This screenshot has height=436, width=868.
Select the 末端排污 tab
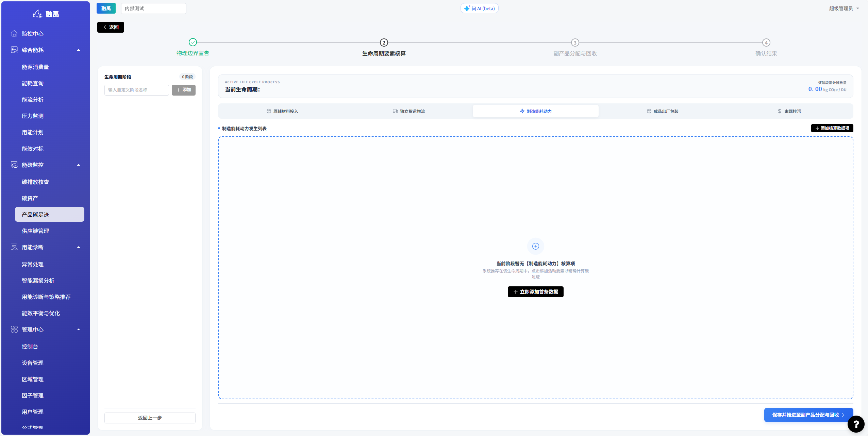(789, 111)
